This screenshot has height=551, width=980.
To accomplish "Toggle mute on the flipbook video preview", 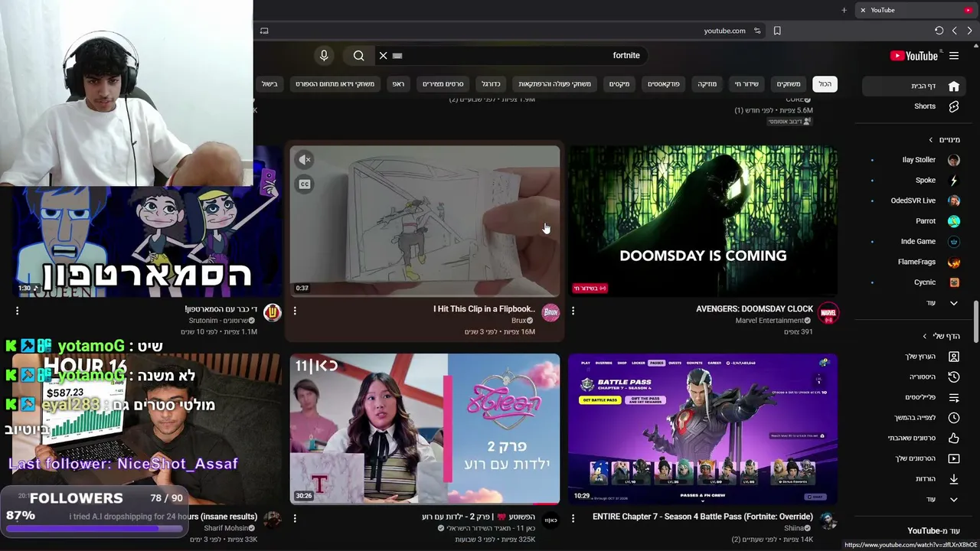I will [x=305, y=160].
